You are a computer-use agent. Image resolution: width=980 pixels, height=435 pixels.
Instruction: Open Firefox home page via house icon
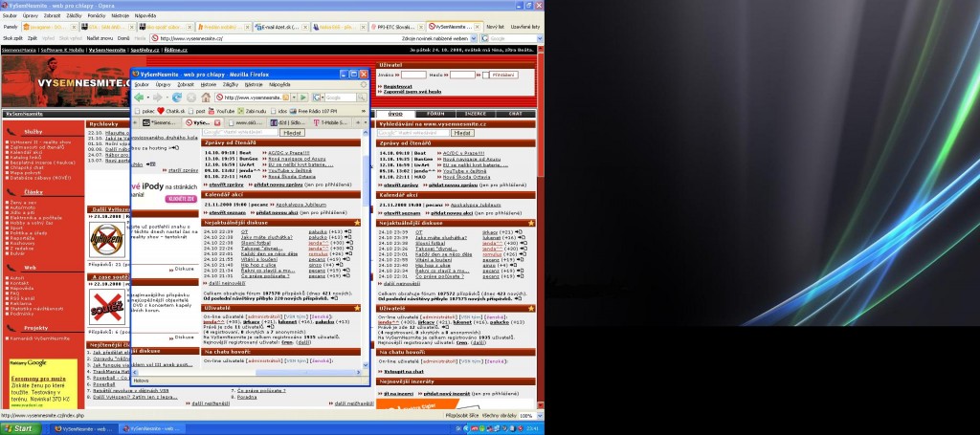click(206, 98)
